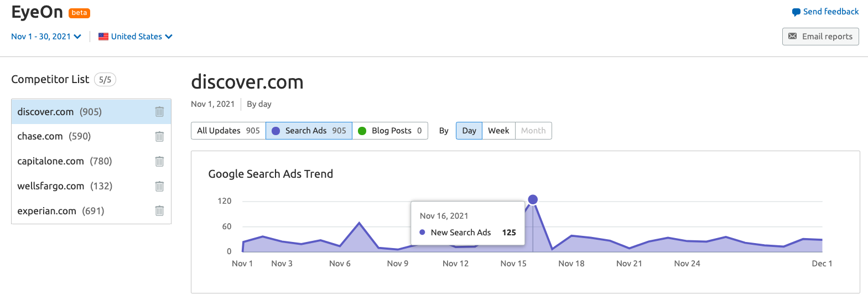This screenshot has width=868, height=299.
Task: Group the chart by Day
Action: pos(469,131)
